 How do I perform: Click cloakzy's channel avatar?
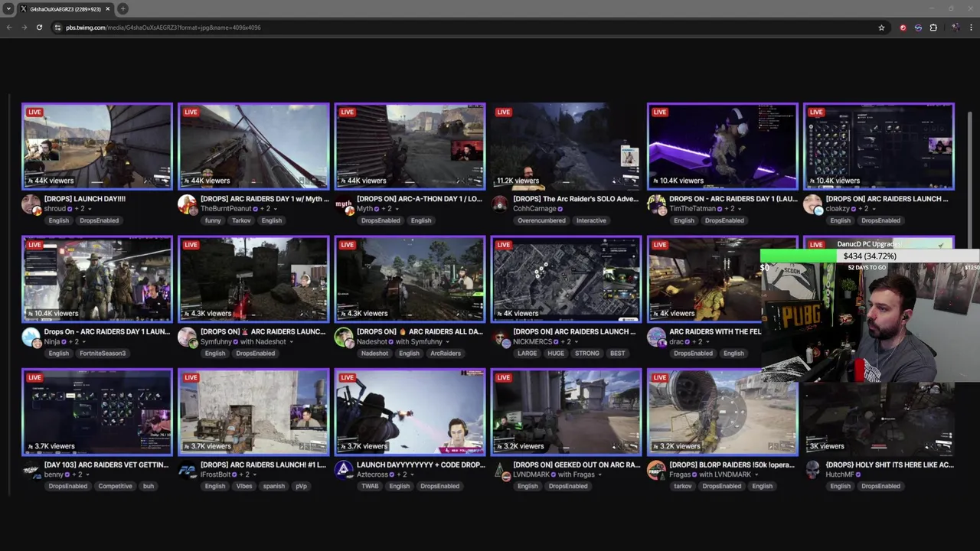coord(812,204)
